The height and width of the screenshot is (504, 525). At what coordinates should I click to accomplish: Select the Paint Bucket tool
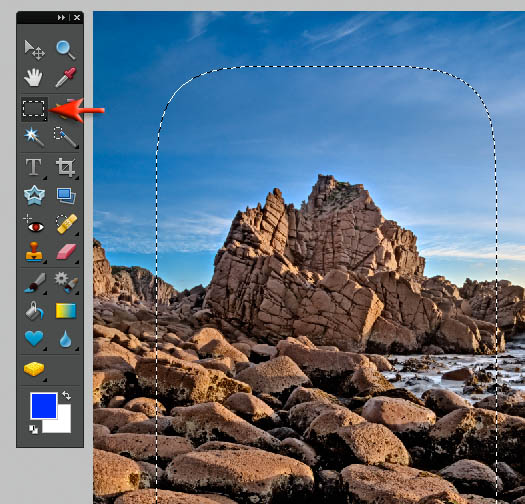[34, 311]
